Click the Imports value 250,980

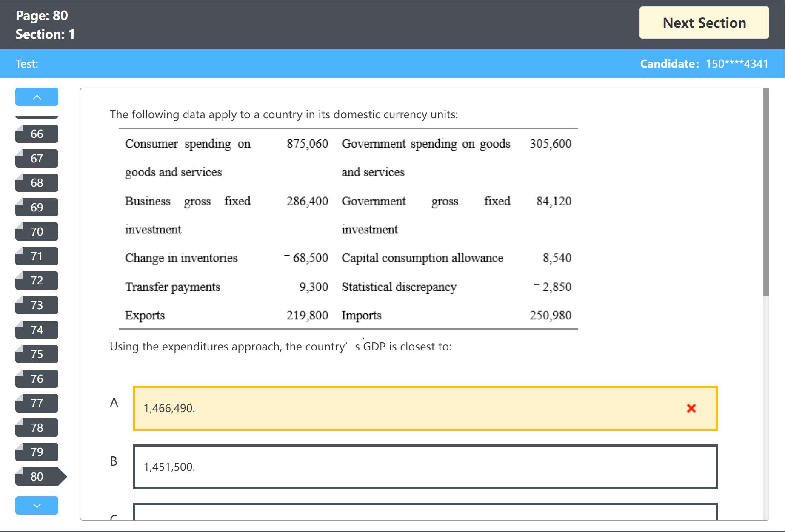click(550, 316)
